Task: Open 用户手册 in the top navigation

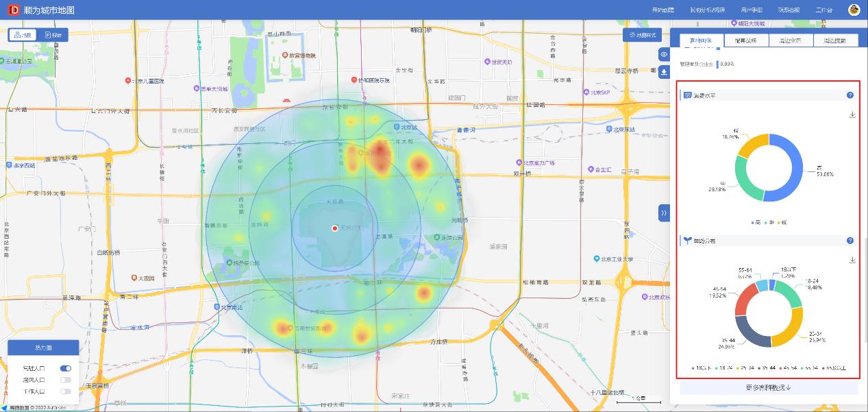Action: (x=751, y=10)
